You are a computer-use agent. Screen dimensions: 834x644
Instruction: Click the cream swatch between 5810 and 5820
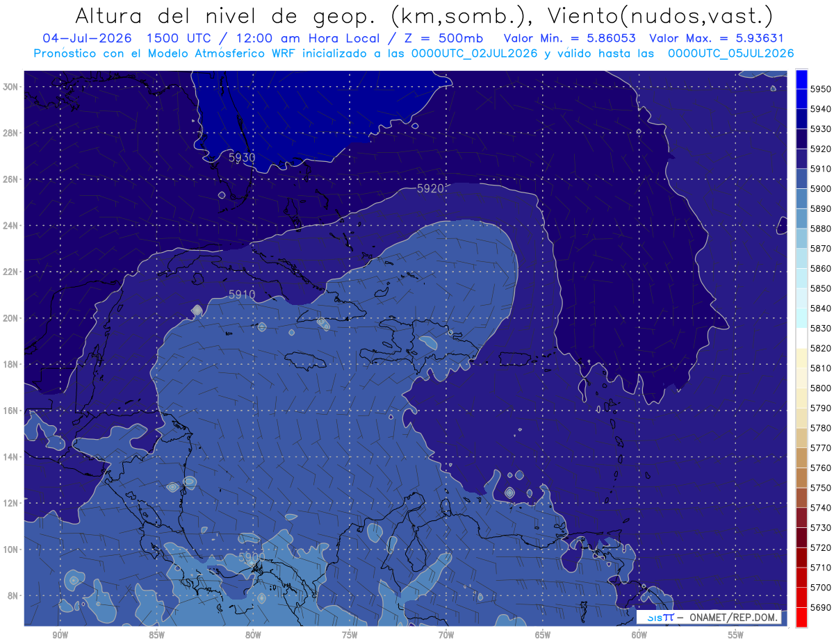(x=801, y=358)
